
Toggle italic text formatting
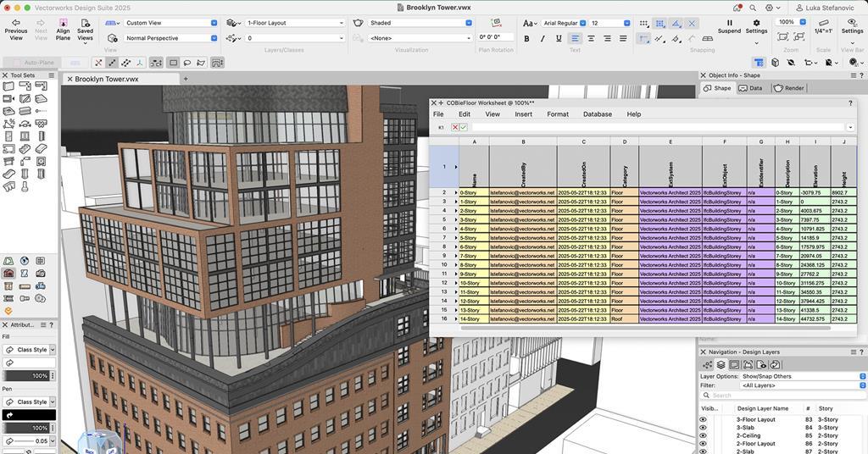[x=542, y=38]
